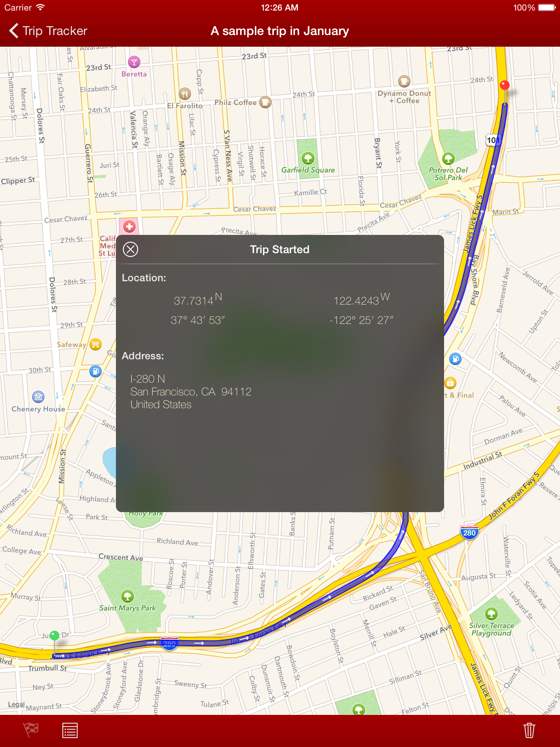560x747 pixels.
Task: Tap the Trumbull St label
Action: (47, 668)
